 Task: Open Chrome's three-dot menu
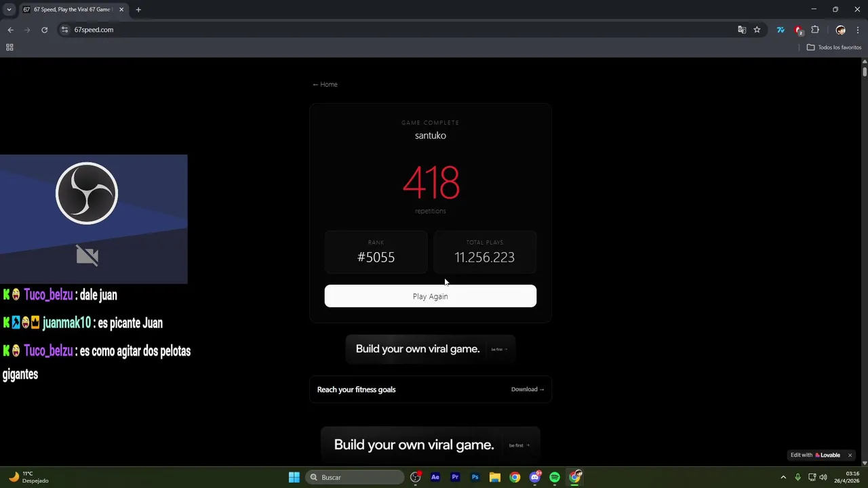pos(858,30)
